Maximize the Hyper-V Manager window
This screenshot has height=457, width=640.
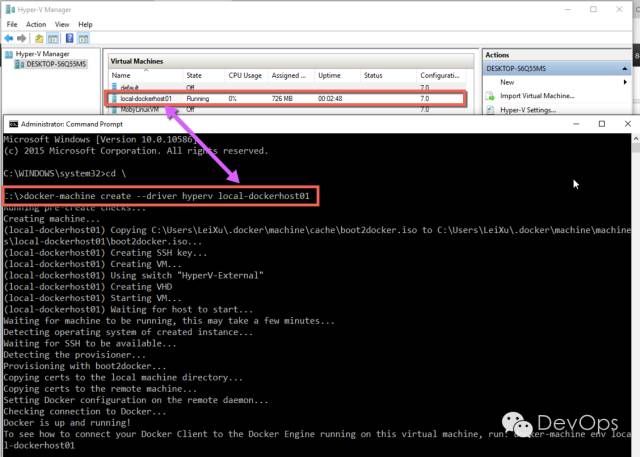coord(593,9)
